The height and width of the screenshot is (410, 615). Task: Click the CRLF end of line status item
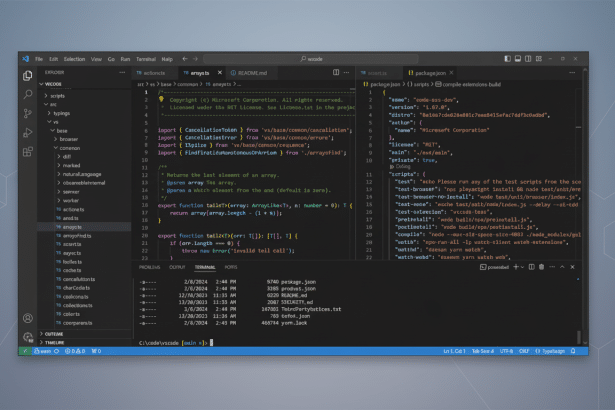(524, 351)
